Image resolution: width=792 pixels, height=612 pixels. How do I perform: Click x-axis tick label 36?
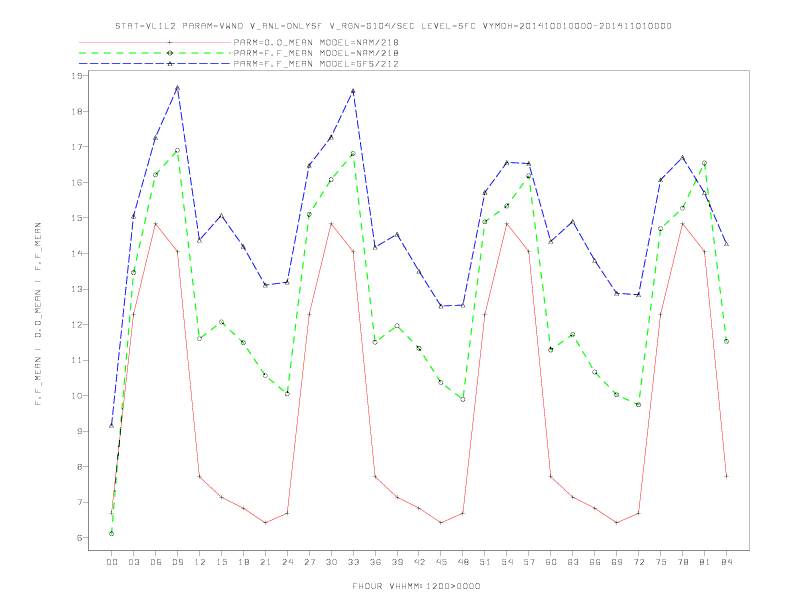[x=375, y=562]
